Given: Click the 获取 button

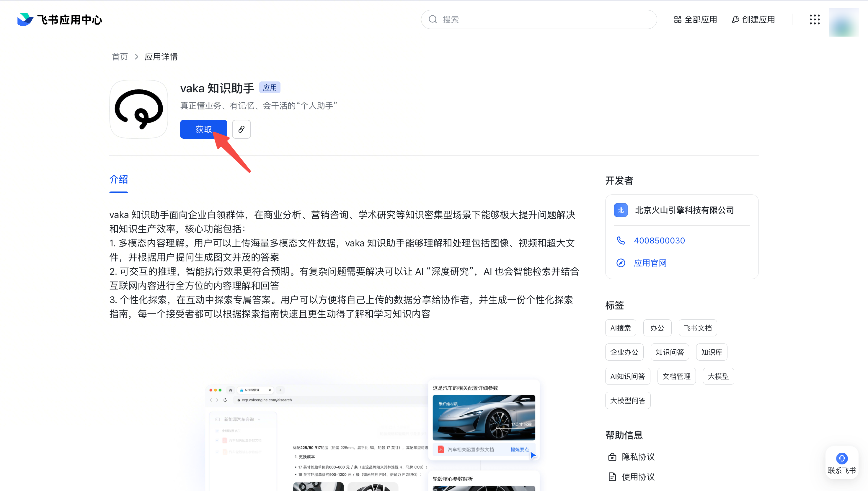Looking at the screenshot, I should point(203,129).
